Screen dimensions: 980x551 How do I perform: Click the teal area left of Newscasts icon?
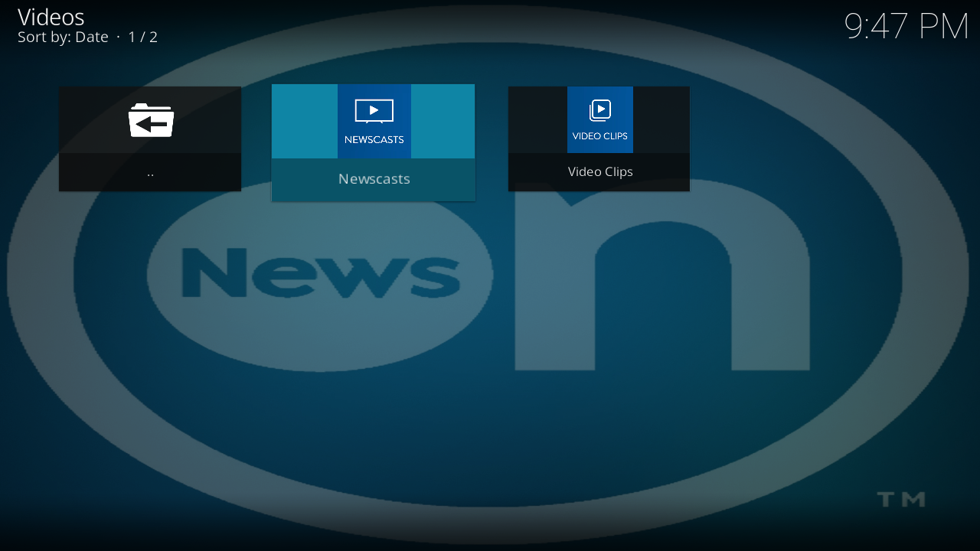(x=305, y=121)
